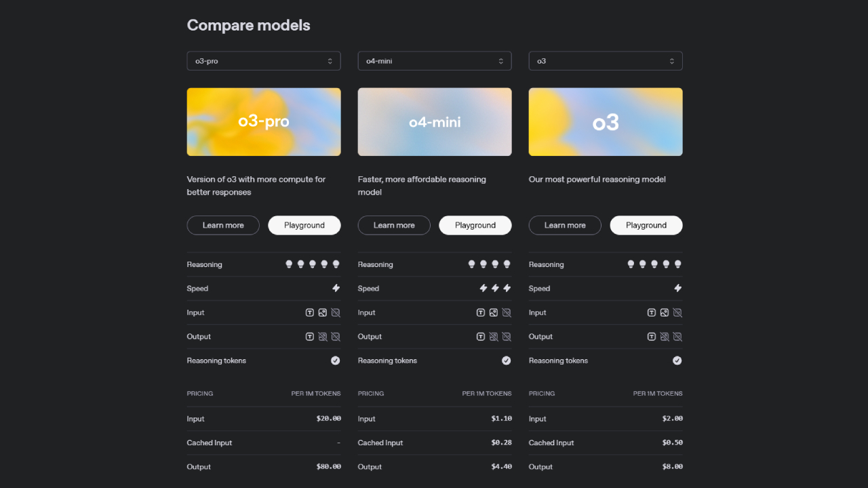Click 'Our most powerful reasoning model' description
Image resolution: width=868 pixels, height=488 pixels.
click(597, 180)
